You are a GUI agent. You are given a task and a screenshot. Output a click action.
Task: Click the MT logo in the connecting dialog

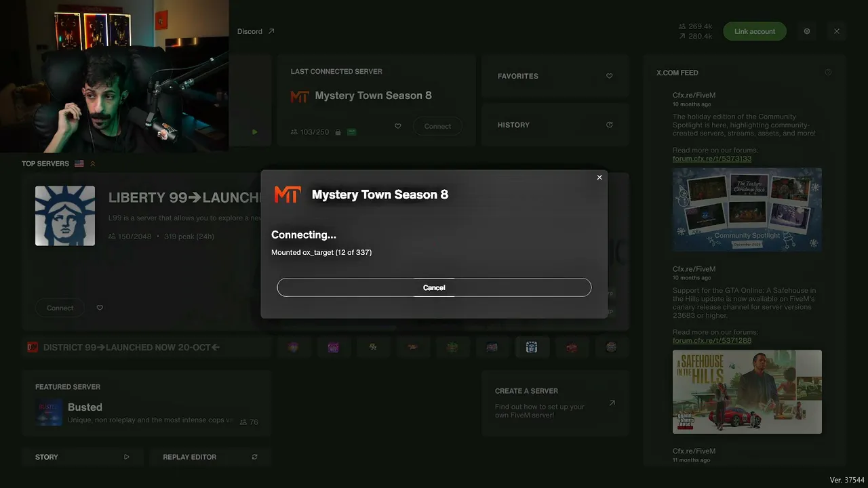click(x=288, y=195)
